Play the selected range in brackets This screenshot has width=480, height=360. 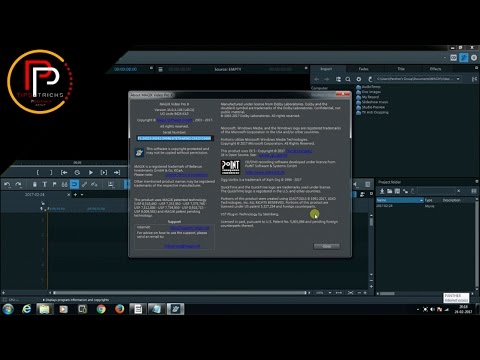point(104,172)
